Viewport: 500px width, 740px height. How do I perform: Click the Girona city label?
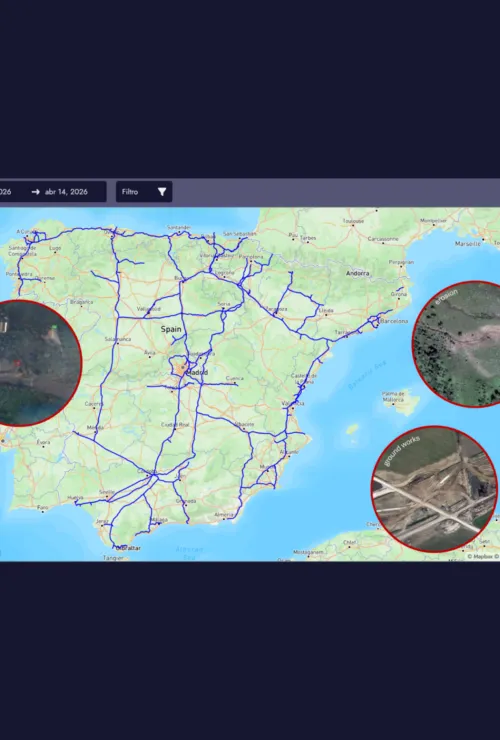(x=398, y=294)
